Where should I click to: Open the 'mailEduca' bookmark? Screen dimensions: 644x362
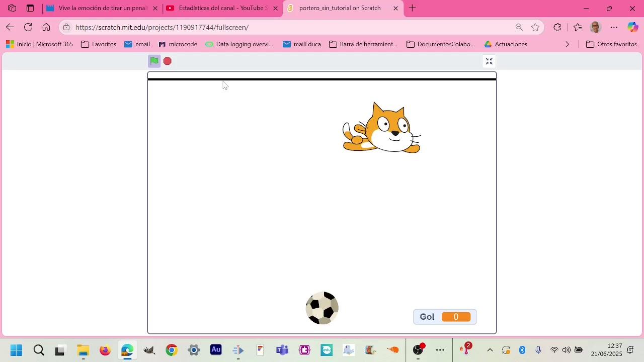tap(302, 44)
